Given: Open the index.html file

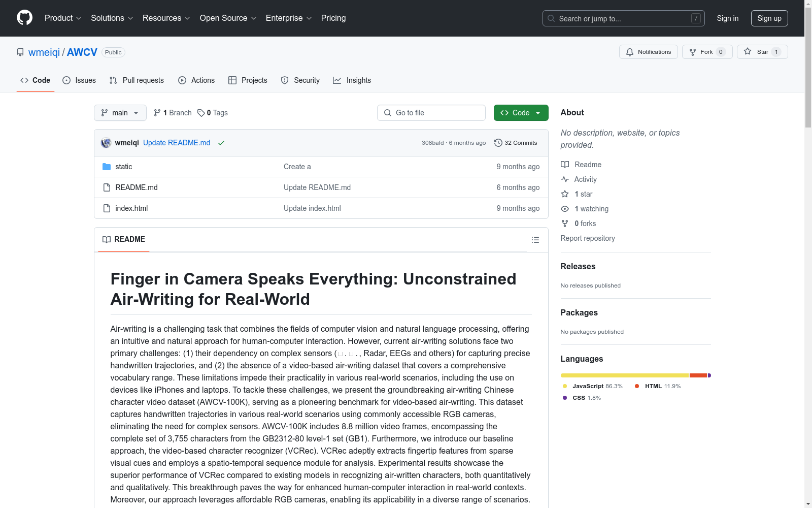Looking at the screenshot, I should (x=131, y=208).
